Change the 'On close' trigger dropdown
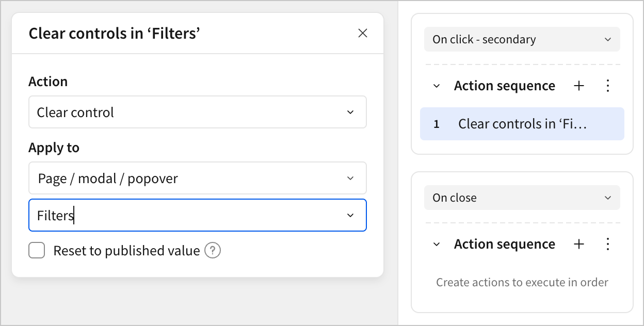Screen dimensions: 644x326 (522, 198)
